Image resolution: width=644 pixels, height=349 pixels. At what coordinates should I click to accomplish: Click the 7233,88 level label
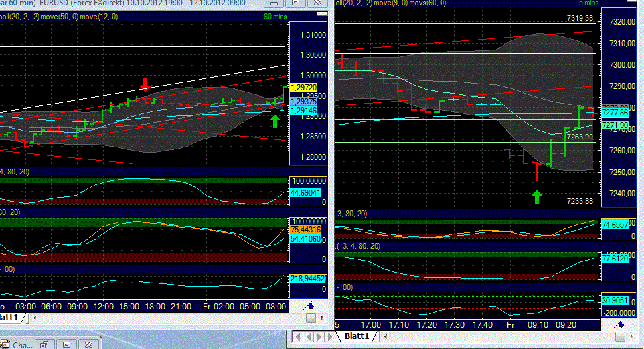point(580,201)
